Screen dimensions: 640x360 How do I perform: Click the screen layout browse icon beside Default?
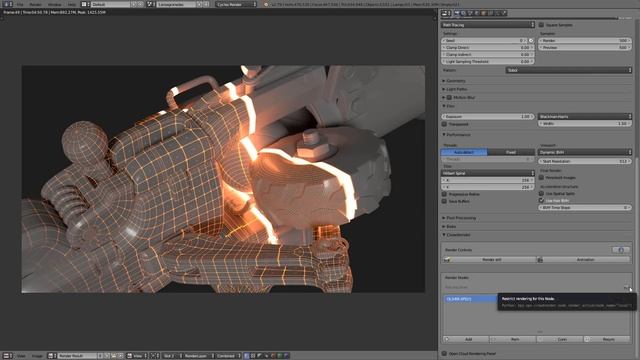[84, 4]
